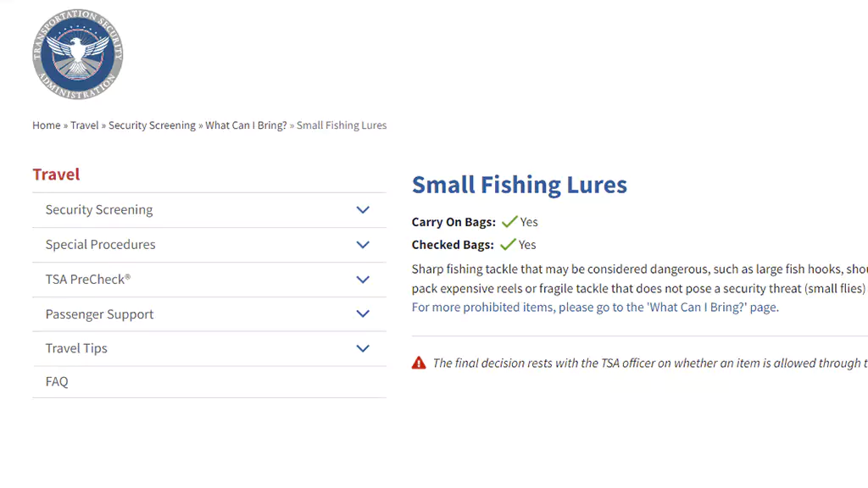Click the TSA eagle seal logo
This screenshot has width=868, height=488.
[x=77, y=54]
